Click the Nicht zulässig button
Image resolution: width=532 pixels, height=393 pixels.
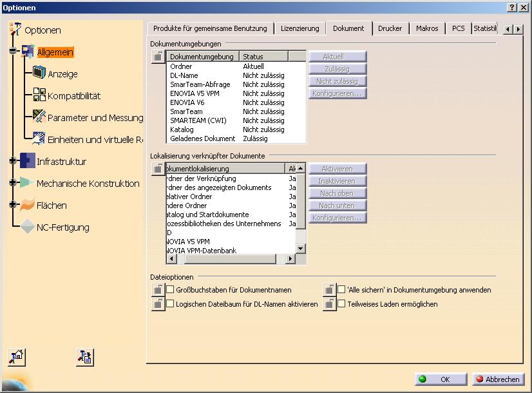tap(337, 81)
